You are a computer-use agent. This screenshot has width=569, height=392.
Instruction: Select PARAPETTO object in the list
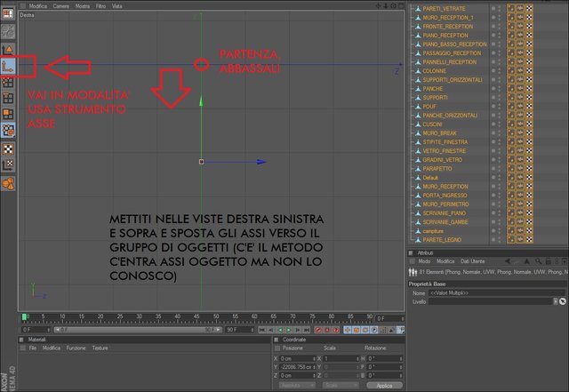click(437, 168)
